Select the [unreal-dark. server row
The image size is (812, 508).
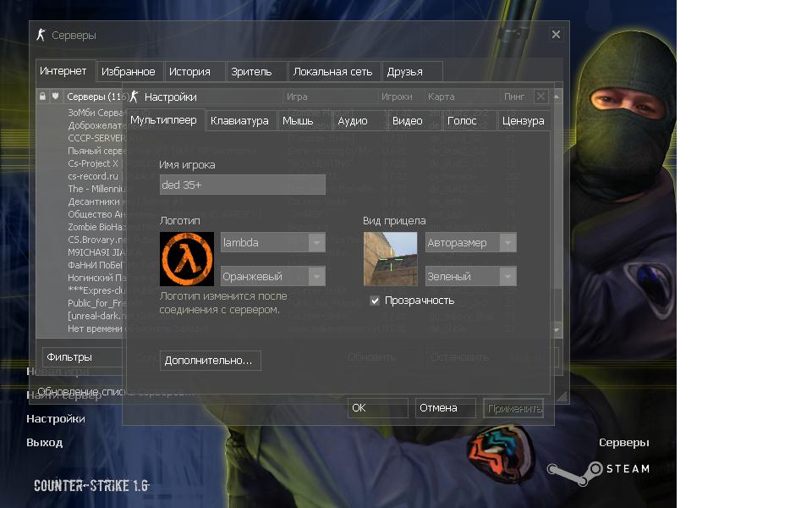(x=96, y=316)
